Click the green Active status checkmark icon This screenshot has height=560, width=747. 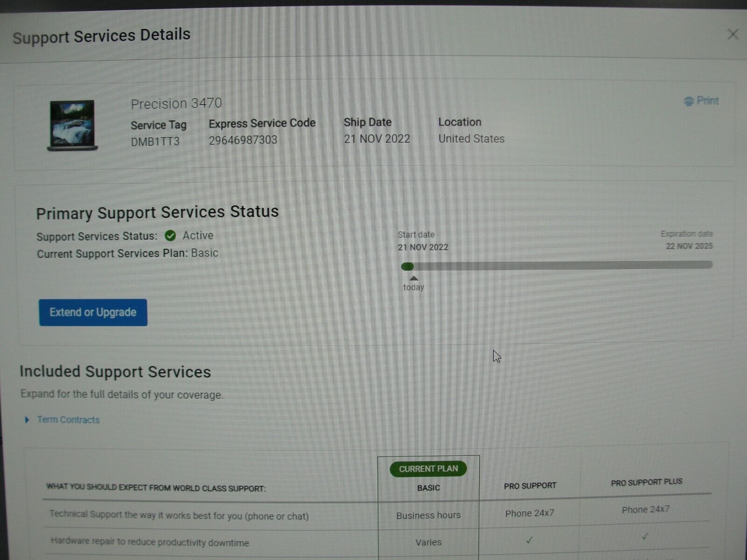click(x=170, y=236)
